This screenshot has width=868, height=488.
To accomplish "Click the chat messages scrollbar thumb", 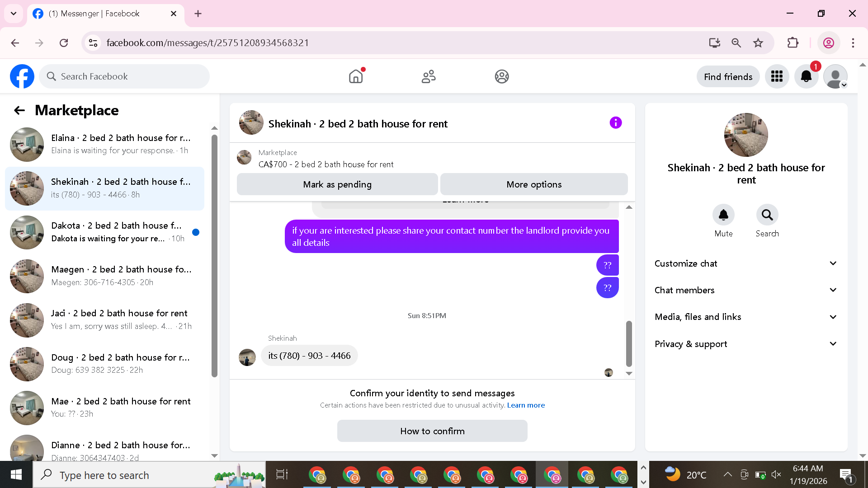I will (629, 343).
